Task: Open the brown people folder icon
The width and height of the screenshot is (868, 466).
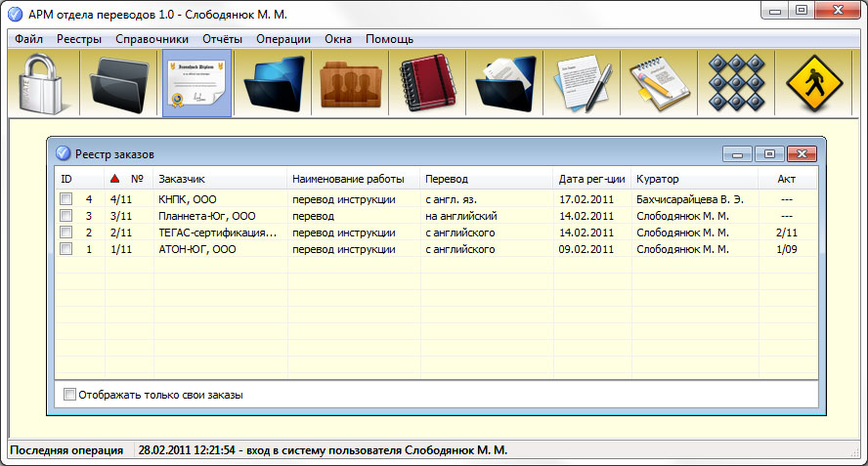Action: point(353,83)
